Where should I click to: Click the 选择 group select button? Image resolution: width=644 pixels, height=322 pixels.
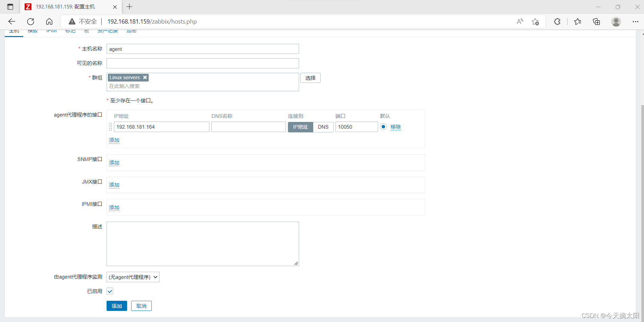point(311,78)
